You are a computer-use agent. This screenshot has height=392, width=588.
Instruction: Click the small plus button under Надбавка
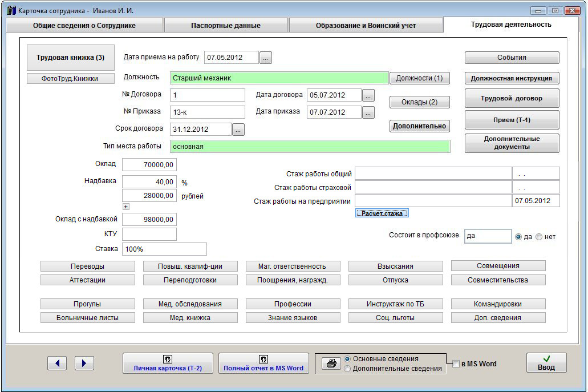[x=126, y=207]
